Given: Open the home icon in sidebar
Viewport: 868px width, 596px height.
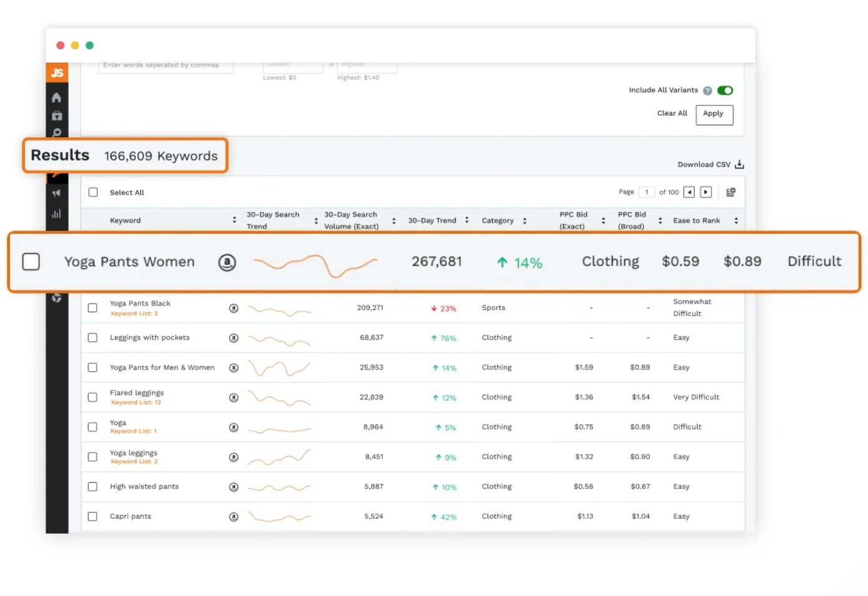Looking at the screenshot, I should pyautogui.click(x=57, y=97).
